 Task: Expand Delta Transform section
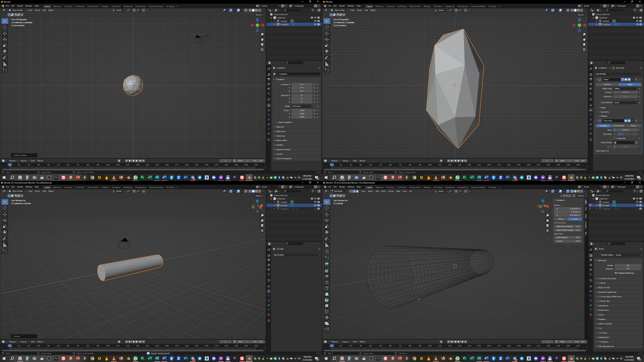pos(284,122)
